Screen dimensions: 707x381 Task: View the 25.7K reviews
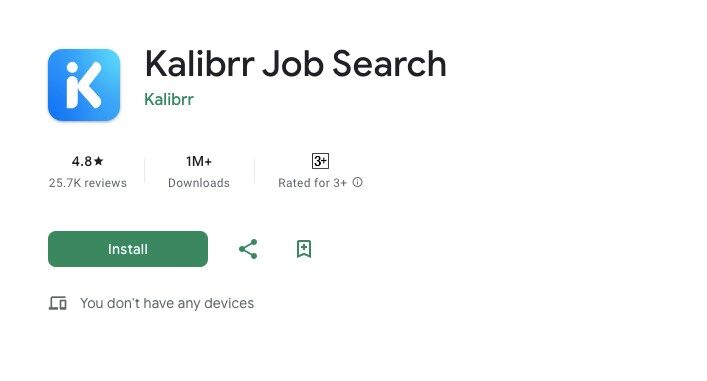(88, 183)
